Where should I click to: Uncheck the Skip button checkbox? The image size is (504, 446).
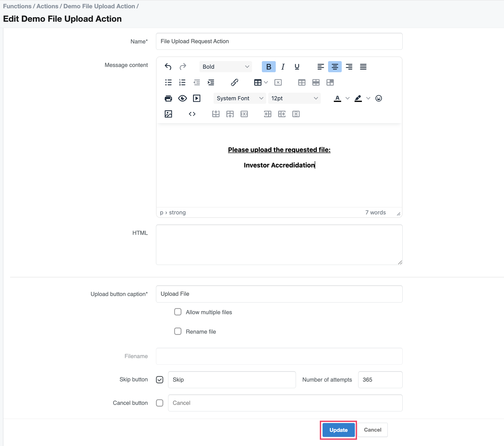159,380
